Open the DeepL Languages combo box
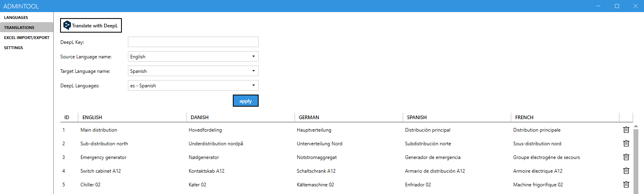Screen dimensions: 644x194 point(193,86)
